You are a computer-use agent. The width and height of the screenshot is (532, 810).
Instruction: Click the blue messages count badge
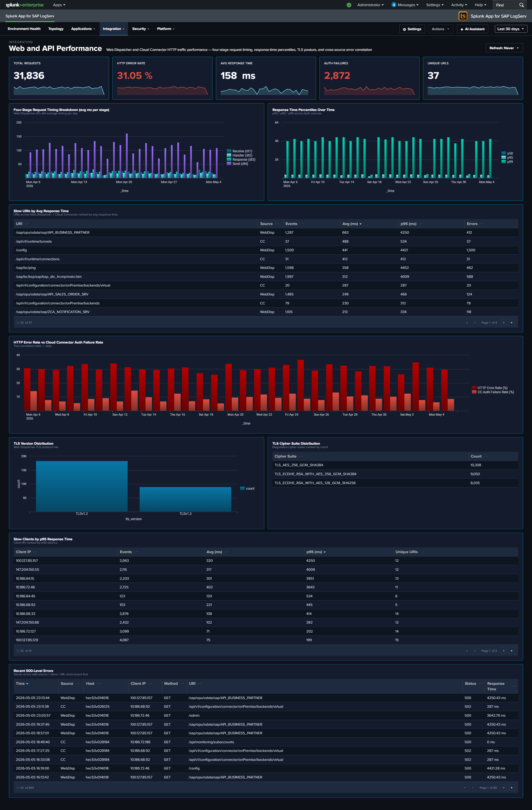pyautogui.click(x=393, y=5)
